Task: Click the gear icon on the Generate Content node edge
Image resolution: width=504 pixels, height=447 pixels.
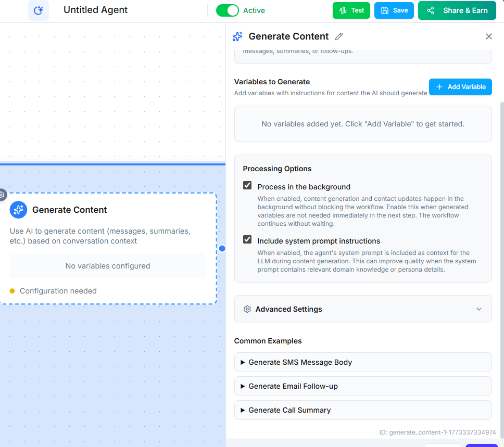Action: coord(2,195)
